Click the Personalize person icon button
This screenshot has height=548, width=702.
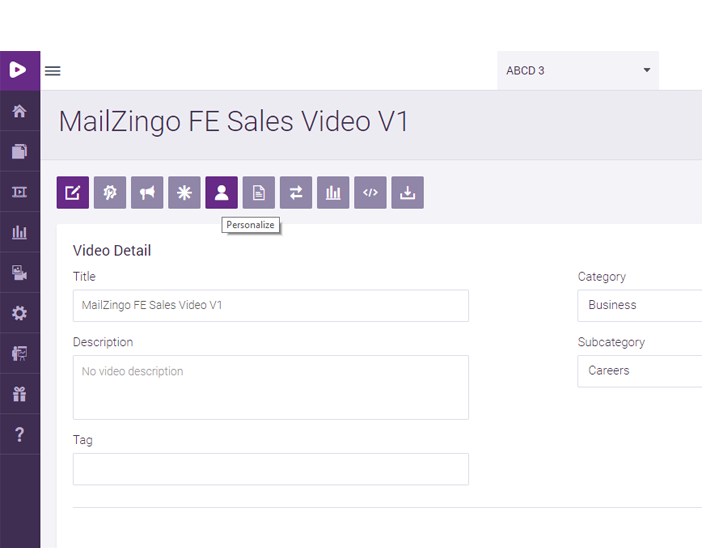point(221,193)
